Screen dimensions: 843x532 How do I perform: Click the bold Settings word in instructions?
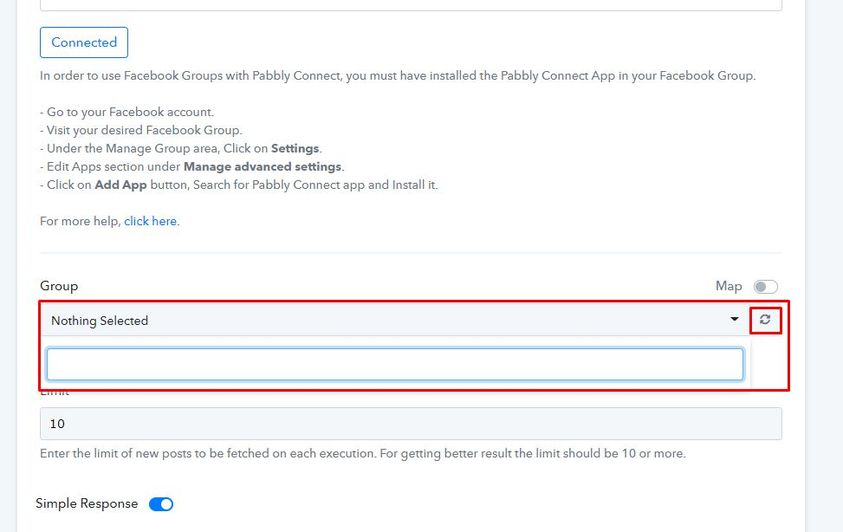click(295, 148)
